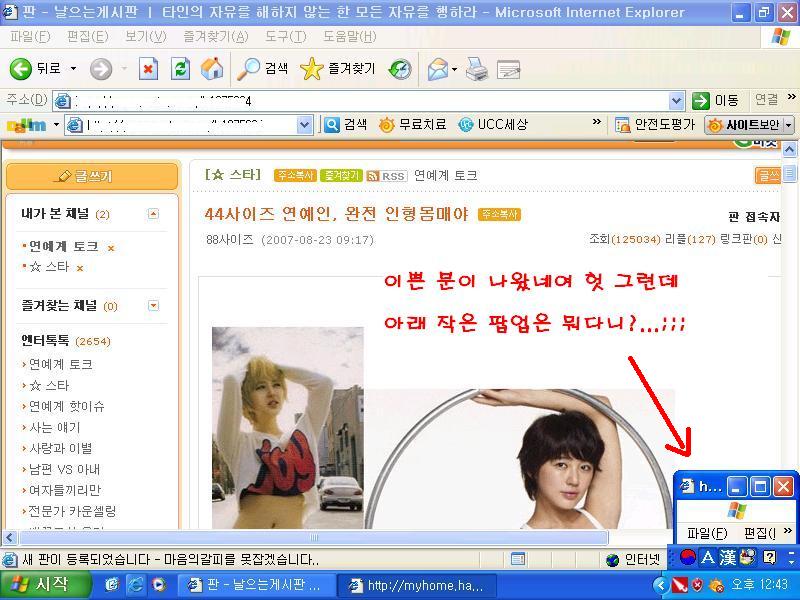This screenshot has height=600, width=800.
Task: Open the 사이트보안 dropdown
Action: [789, 125]
